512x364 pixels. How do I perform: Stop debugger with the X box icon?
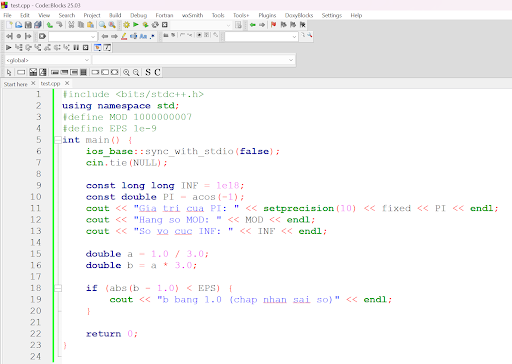coord(86,48)
